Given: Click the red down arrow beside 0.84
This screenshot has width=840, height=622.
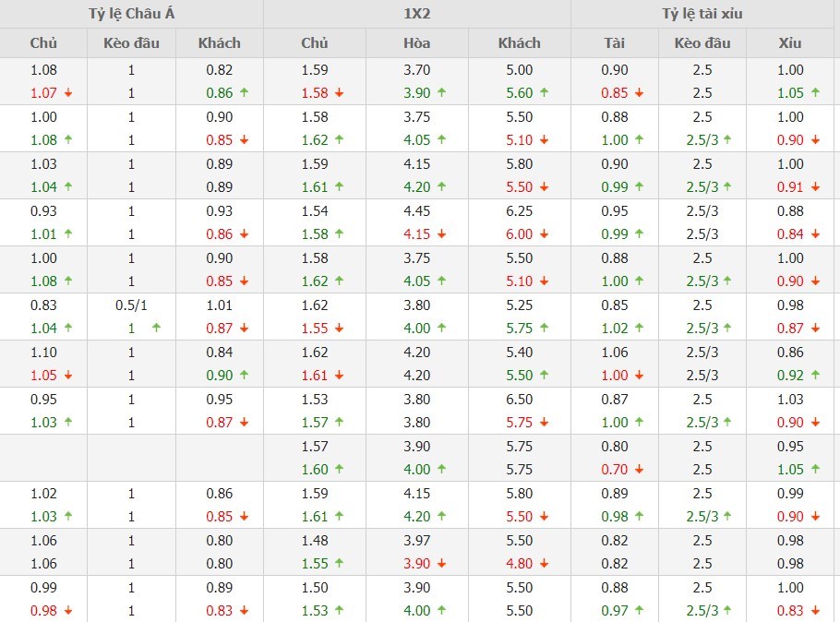Looking at the screenshot, I should (x=817, y=234).
